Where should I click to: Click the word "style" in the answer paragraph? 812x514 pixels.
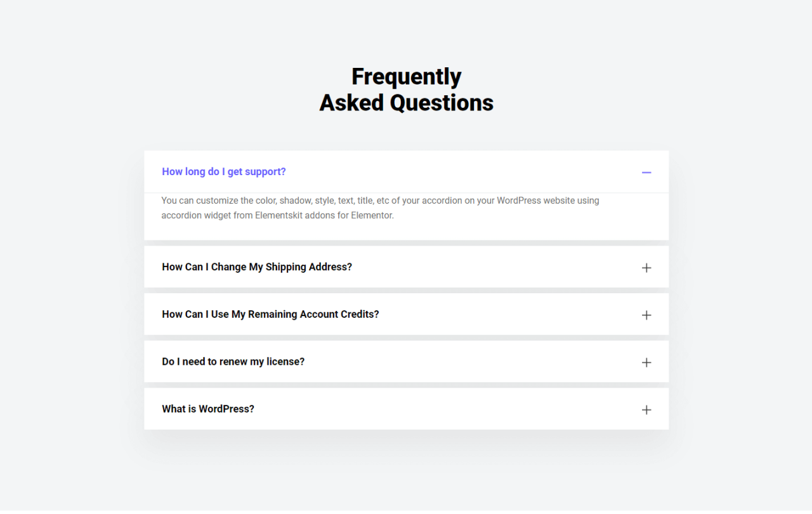324,201
